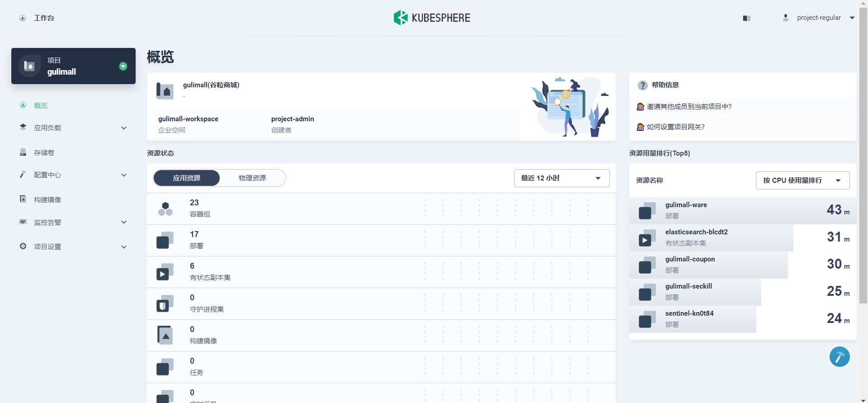This screenshot has height=403, width=868.
Task: Open gulimall-coupon in the ranking list
Action: coord(743,265)
